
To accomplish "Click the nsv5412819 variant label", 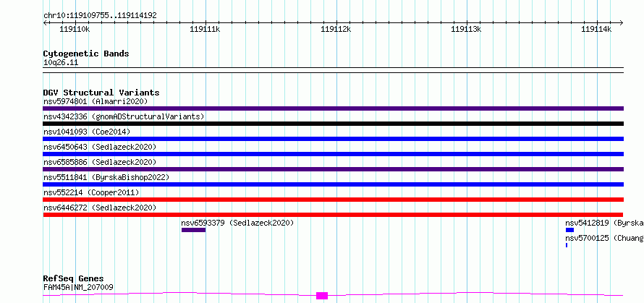I will [x=605, y=223].
